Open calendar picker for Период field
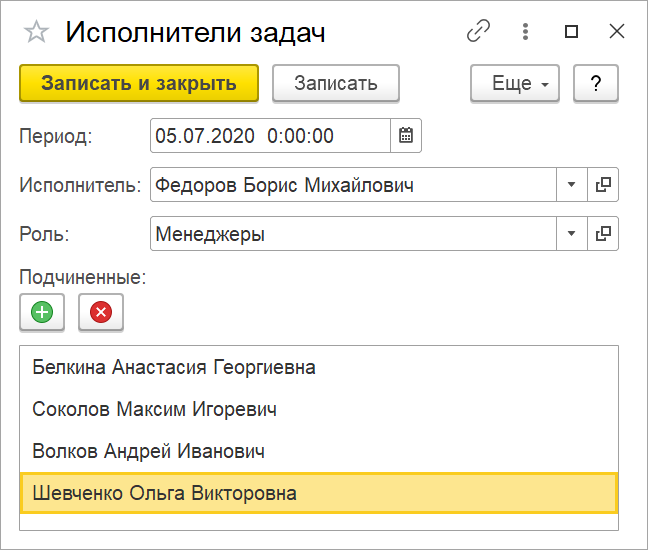Screen dimensions: 648x550 point(406,136)
